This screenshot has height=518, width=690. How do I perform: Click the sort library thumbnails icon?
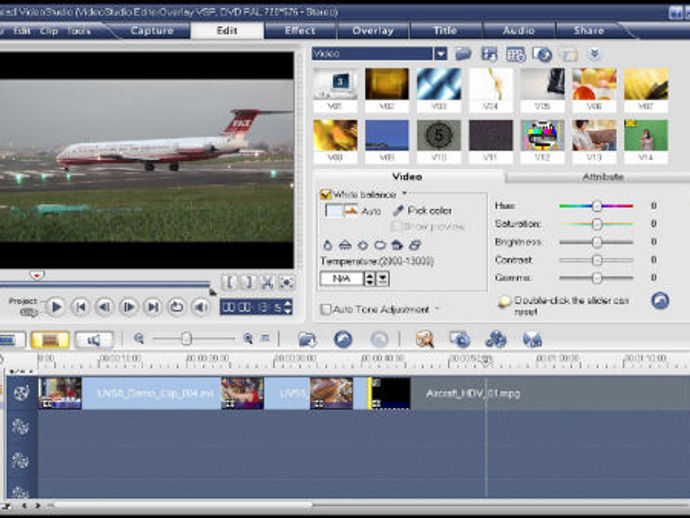516,55
